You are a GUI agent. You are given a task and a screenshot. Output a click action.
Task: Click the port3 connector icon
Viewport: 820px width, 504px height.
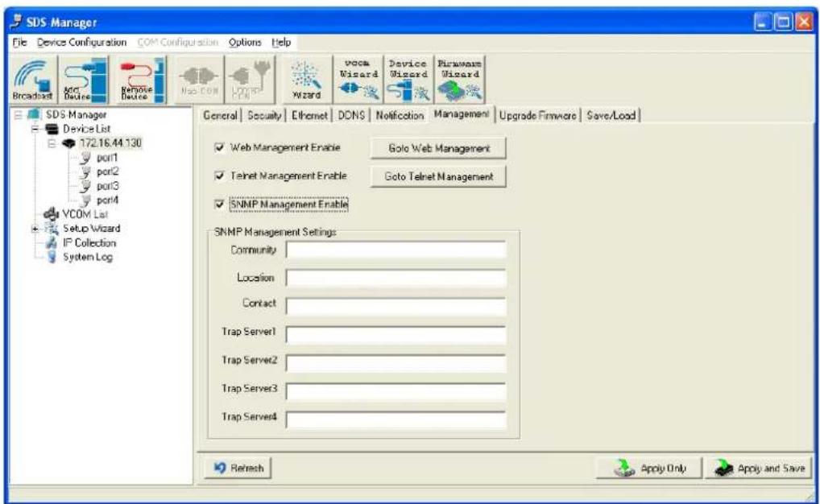pos(85,186)
